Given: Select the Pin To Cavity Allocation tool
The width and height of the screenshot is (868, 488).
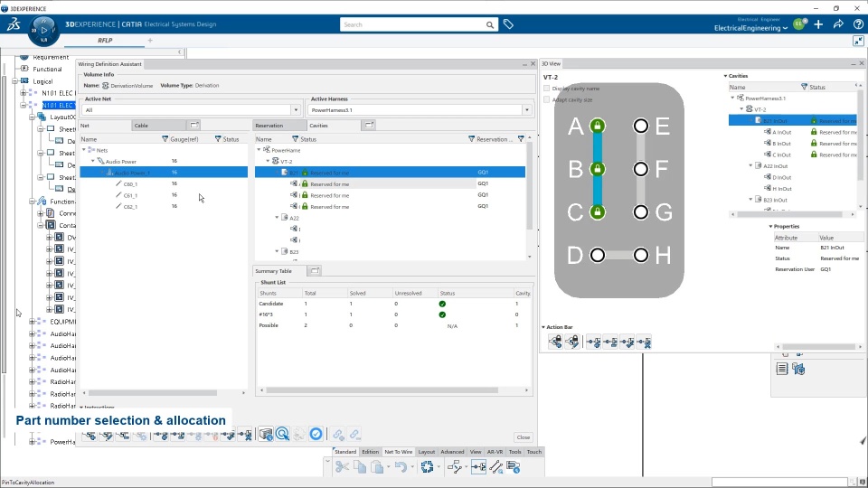Looking at the screenshot, I should pyautogui.click(x=479, y=467).
